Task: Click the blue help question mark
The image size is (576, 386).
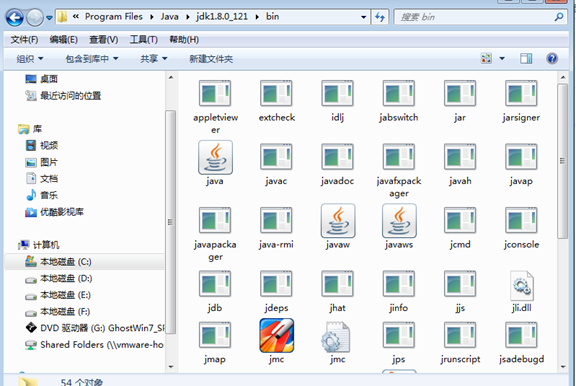Action: tap(552, 58)
